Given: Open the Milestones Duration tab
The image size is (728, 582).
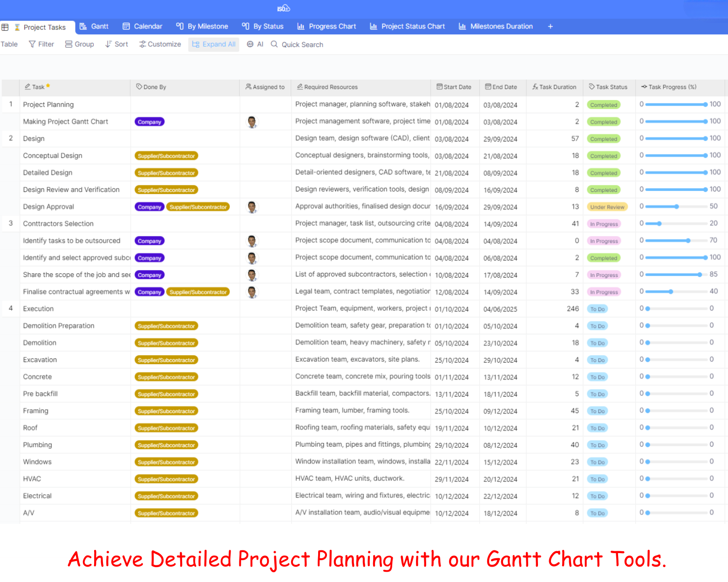Looking at the screenshot, I should pos(496,27).
